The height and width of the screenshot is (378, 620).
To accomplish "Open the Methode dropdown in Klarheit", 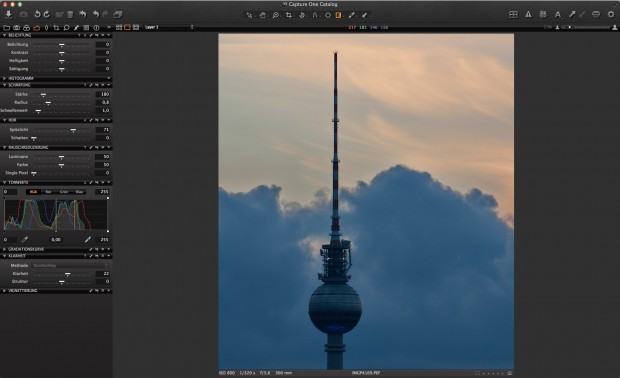I will tap(70, 266).
